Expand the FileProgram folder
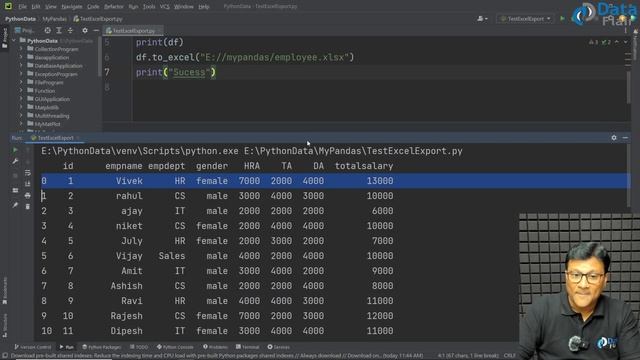 coord(21,82)
